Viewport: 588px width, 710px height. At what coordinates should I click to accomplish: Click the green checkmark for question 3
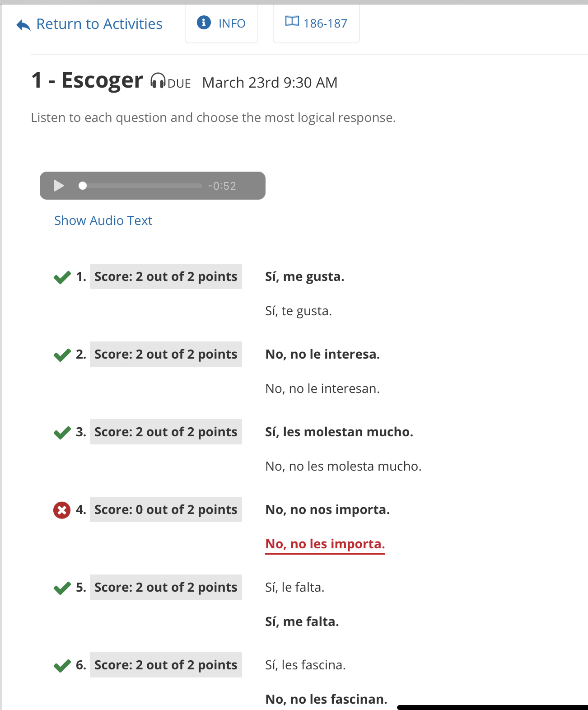[62, 433]
